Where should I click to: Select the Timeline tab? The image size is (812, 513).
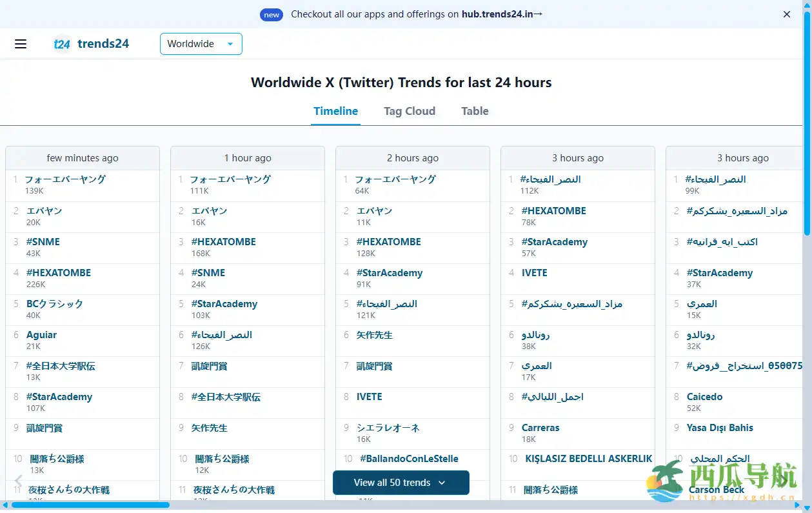(335, 111)
